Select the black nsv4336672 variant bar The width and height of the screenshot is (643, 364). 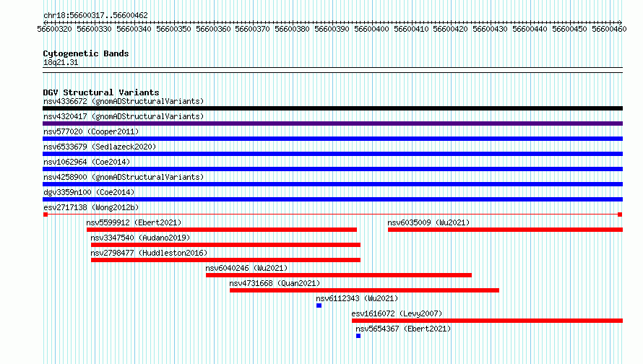pyautogui.click(x=332, y=108)
